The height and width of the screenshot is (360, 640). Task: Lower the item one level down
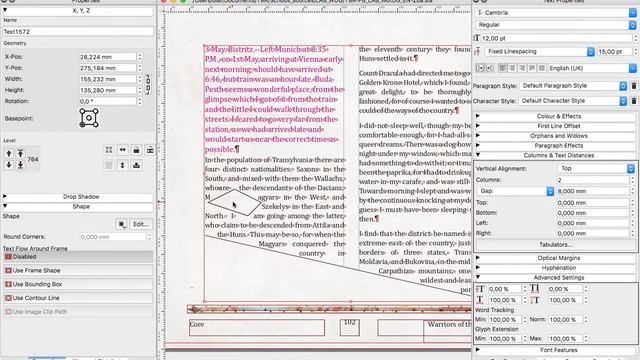[9, 165]
